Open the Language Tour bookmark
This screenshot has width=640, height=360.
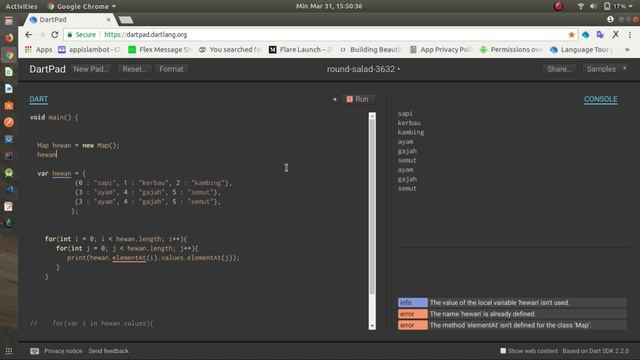pos(581,49)
